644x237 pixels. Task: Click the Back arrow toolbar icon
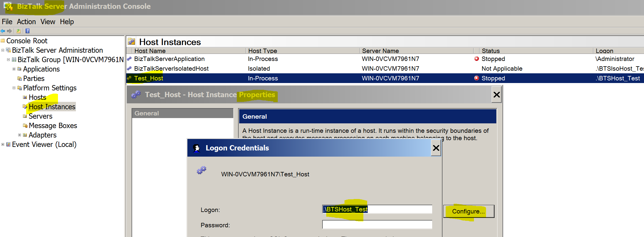[3, 31]
